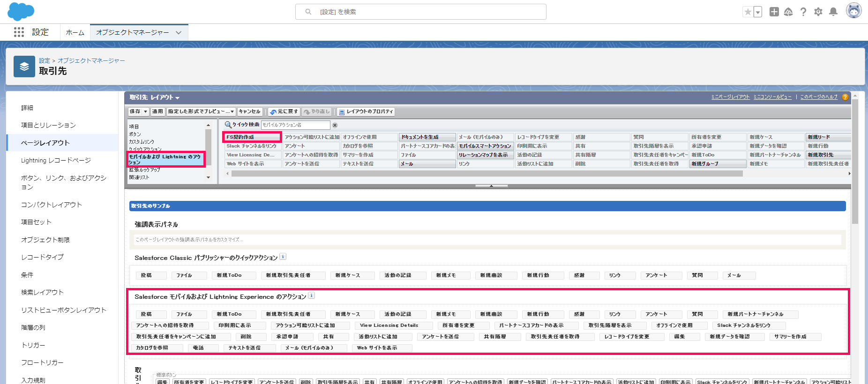Focus the モバイルアクション名 quick find field
The image size is (868, 384).
[295, 125]
